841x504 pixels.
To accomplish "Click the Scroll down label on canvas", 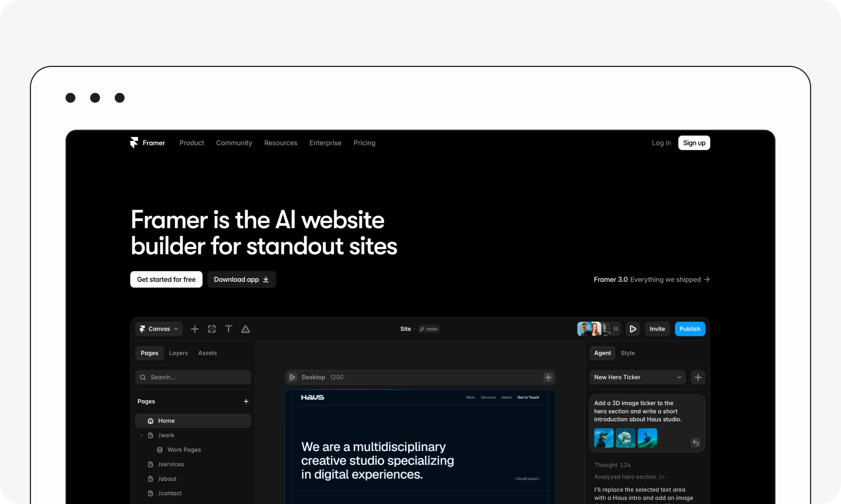I will [527, 479].
